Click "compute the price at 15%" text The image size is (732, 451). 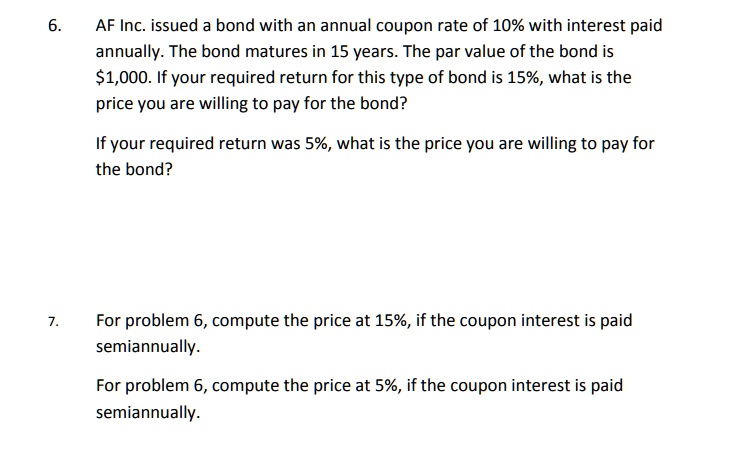[x=308, y=321]
